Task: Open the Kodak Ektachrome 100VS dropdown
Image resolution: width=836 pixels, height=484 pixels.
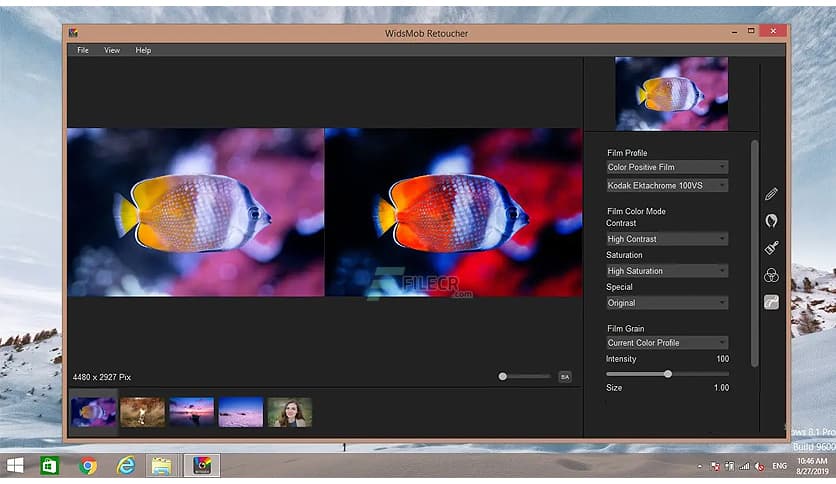Action: click(667, 185)
